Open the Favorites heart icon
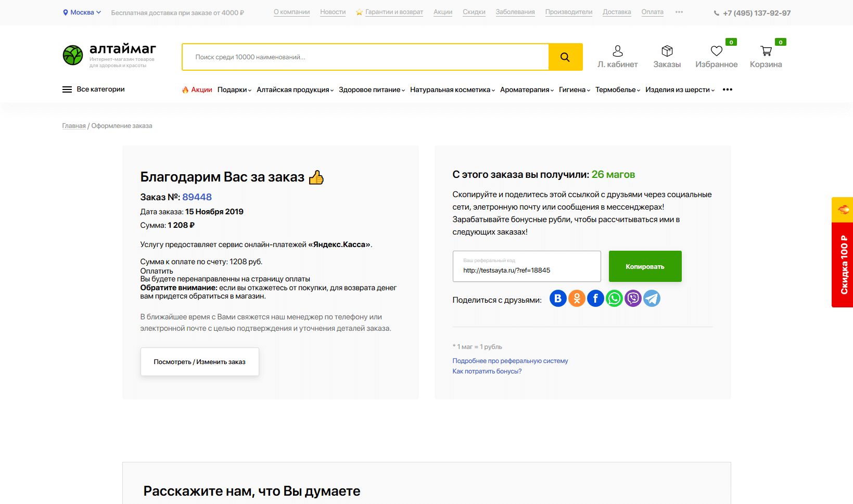The height and width of the screenshot is (504, 853). click(716, 51)
